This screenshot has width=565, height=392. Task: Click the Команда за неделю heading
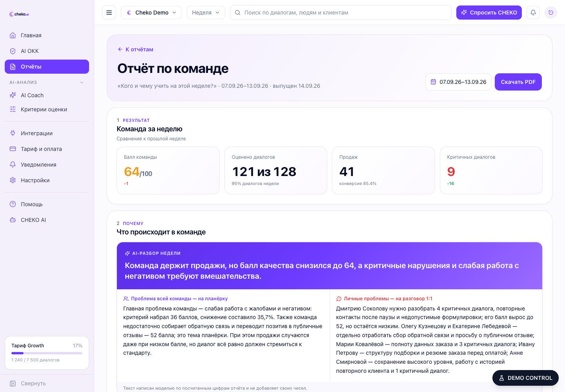(149, 129)
